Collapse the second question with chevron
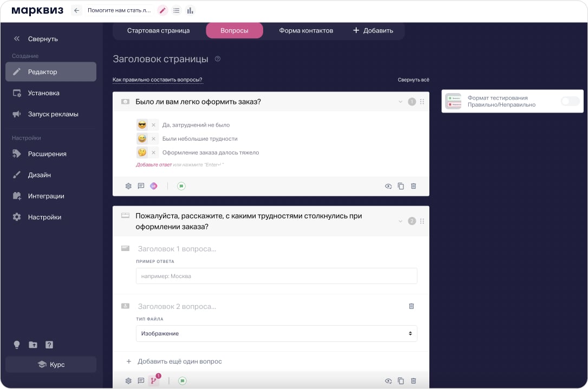588x389 pixels. point(401,221)
